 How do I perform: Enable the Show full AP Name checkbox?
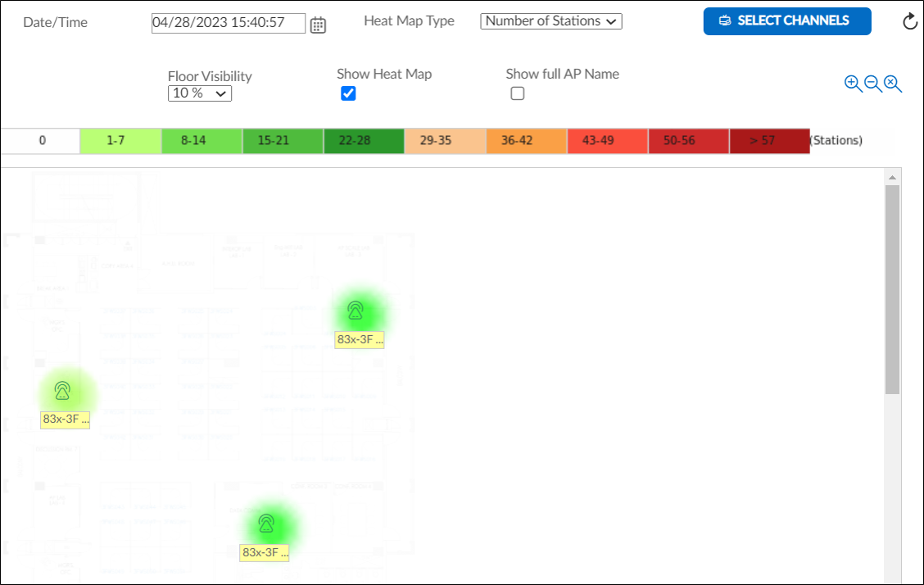click(517, 93)
